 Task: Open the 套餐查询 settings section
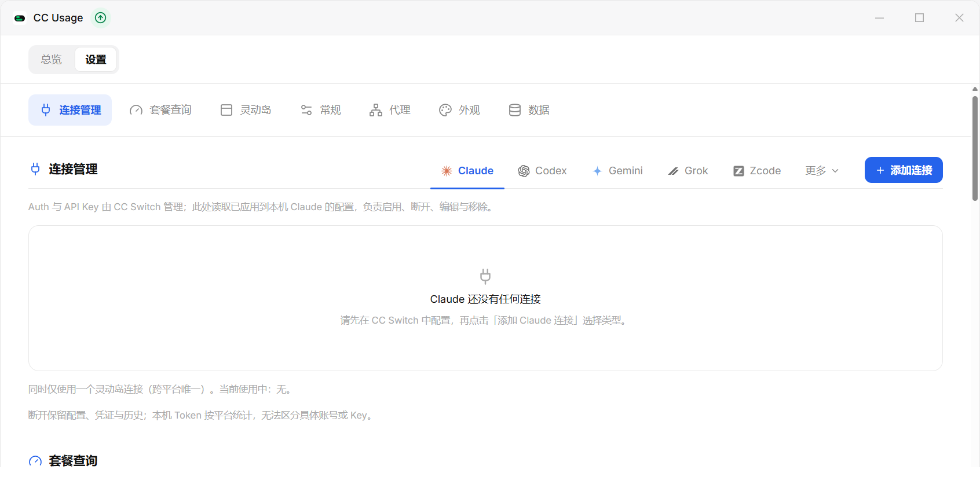pos(160,110)
